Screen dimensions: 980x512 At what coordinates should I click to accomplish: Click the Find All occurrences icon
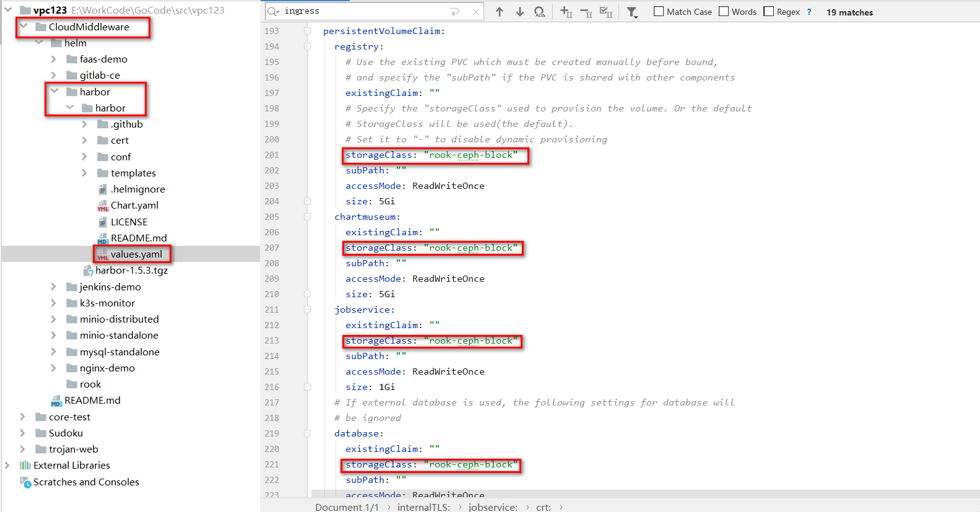tap(540, 12)
